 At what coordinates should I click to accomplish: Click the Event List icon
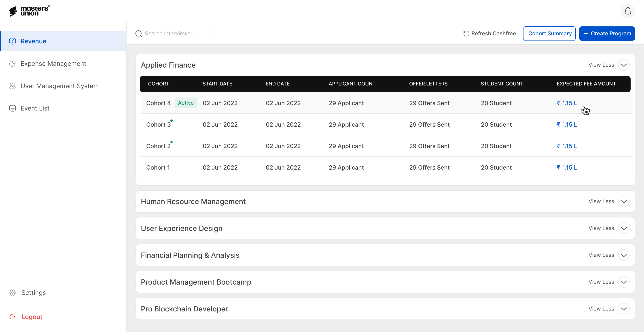coord(13,108)
